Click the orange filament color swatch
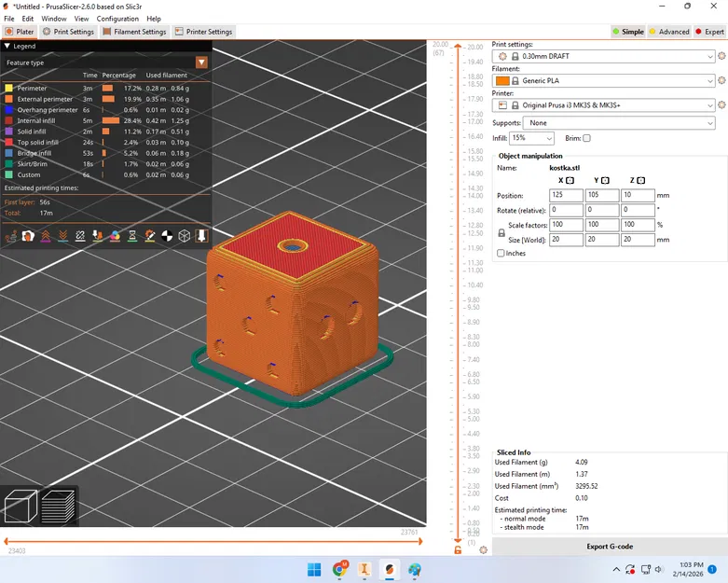This screenshot has width=728, height=583. (x=502, y=80)
